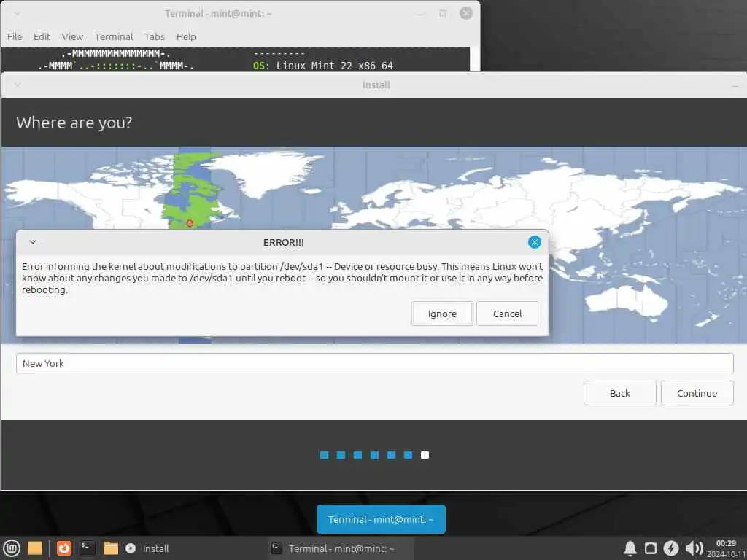Viewport: 747px width, 560px height.
Task: Show desktop via the first panel folder icon
Action: [35, 548]
